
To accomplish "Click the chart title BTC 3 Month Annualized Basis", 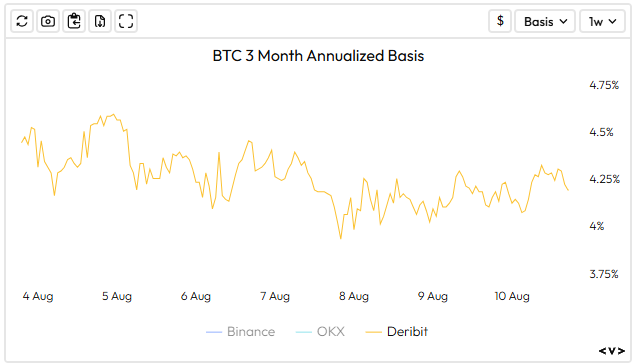I will pyautogui.click(x=318, y=56).
